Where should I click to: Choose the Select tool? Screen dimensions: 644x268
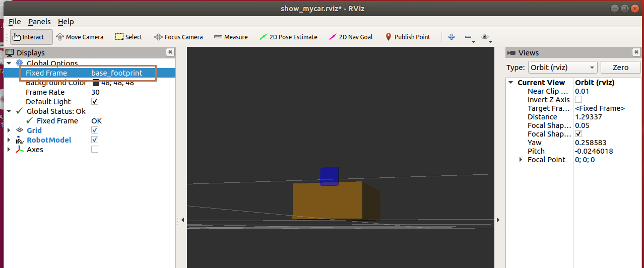point(128,37)
